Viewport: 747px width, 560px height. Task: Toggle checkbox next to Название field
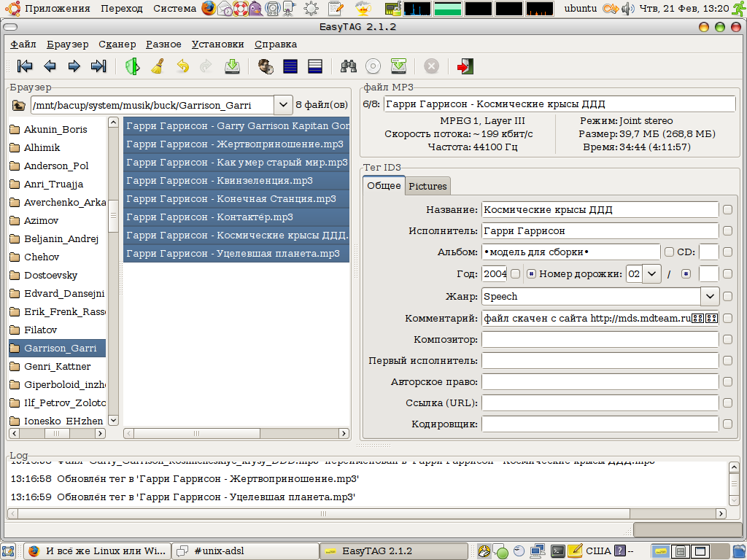pyautogui.click(x=727, y=209)
